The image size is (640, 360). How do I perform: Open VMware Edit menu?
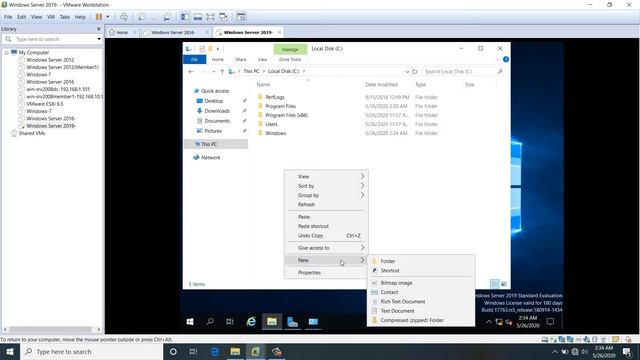point(21,17)
